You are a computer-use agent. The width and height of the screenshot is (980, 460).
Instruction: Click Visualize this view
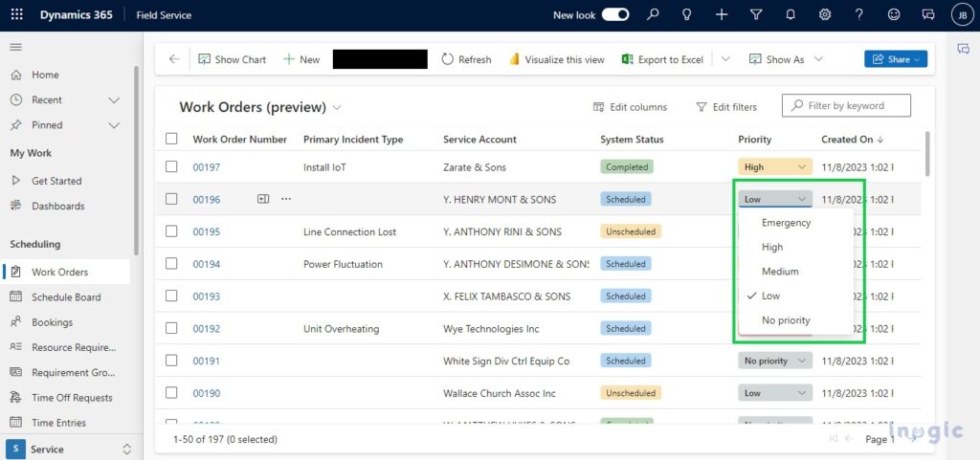(x=557, y=59)
